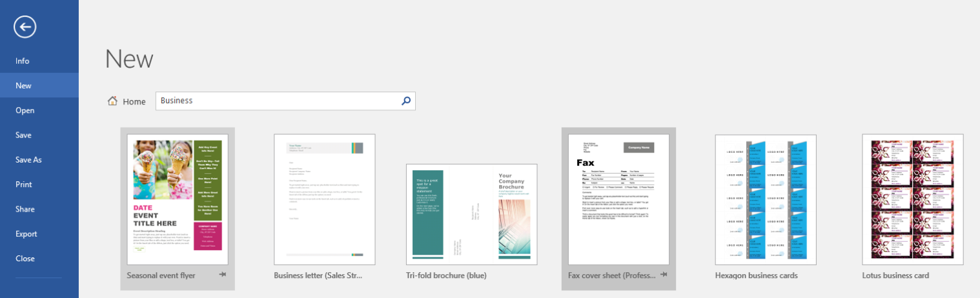The height and width of the screenshot is (298, 980).
Task: Open the Open menu item
Action: (x=39, y=110)
